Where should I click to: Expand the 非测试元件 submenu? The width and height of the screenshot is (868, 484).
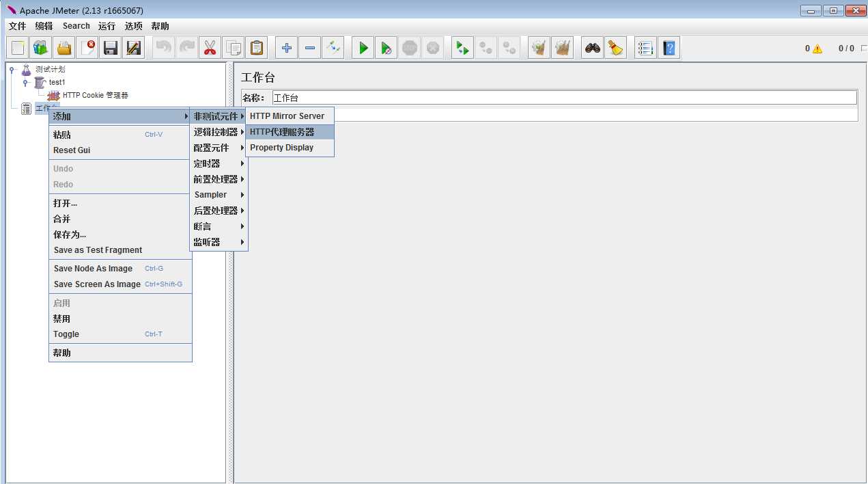coord(219,116)
